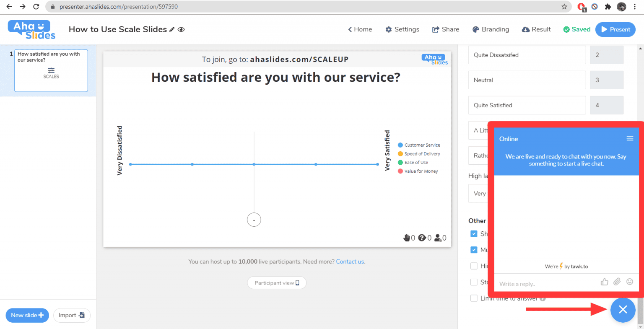
Task: Click the Present button
Action: coord(615,29)
